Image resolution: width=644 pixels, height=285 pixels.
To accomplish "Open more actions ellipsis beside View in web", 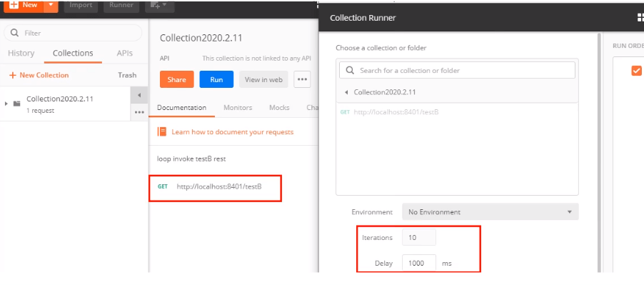I will (302, 80).
